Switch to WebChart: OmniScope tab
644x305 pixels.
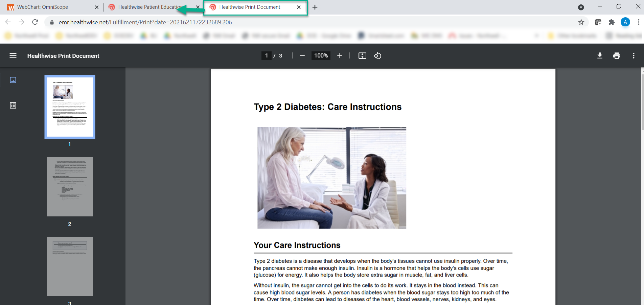(x=43, y=7)
